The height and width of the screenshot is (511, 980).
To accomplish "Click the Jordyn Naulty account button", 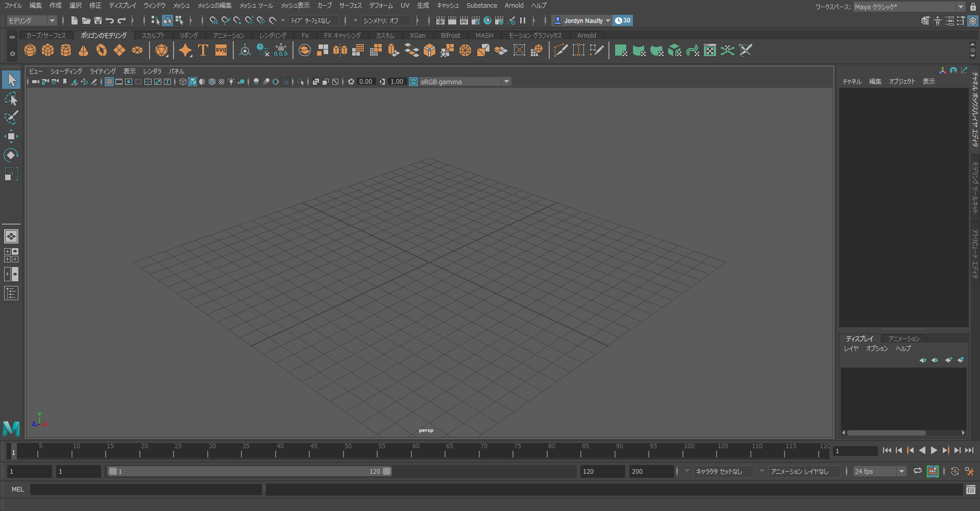I will 581,20.
